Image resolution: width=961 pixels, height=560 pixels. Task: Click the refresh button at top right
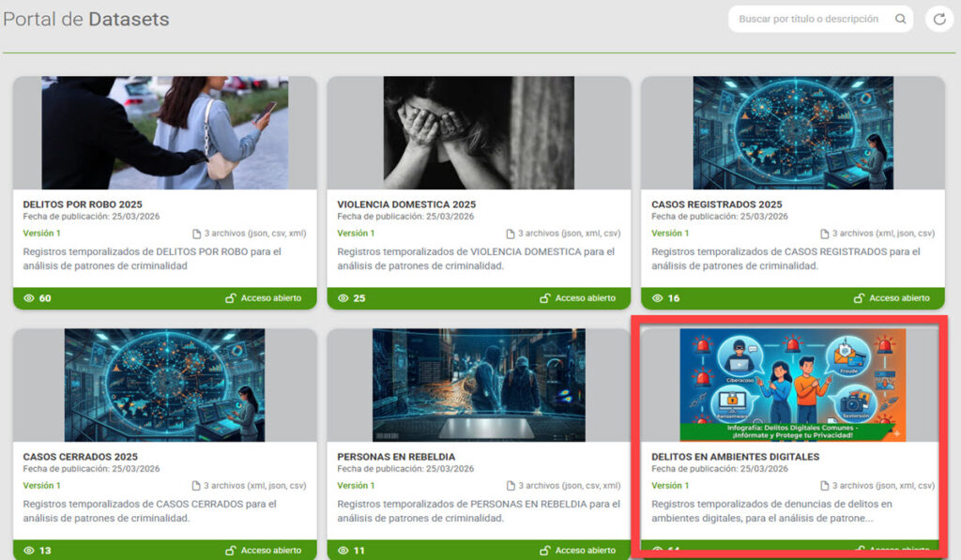[x=938, y=19]
